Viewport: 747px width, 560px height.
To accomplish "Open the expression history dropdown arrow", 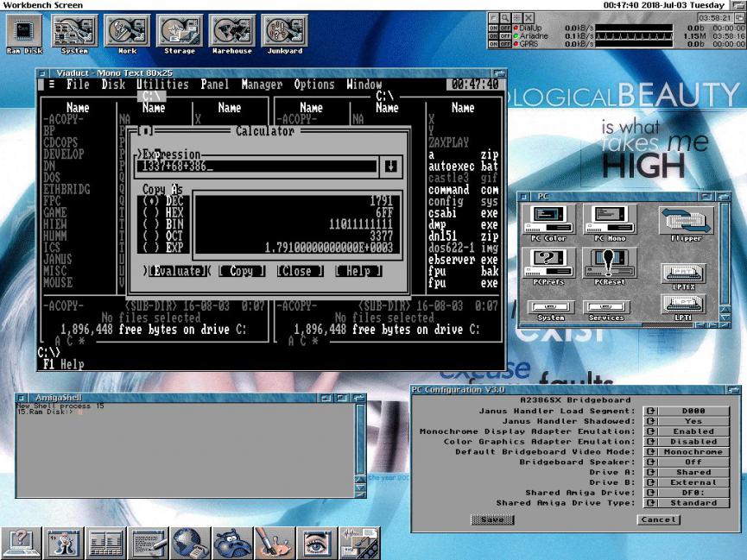I will (390, 166).
